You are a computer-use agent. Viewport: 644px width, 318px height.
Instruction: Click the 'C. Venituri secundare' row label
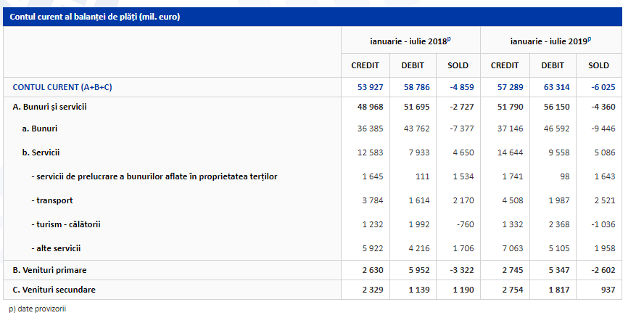click(x=54, y=290)
